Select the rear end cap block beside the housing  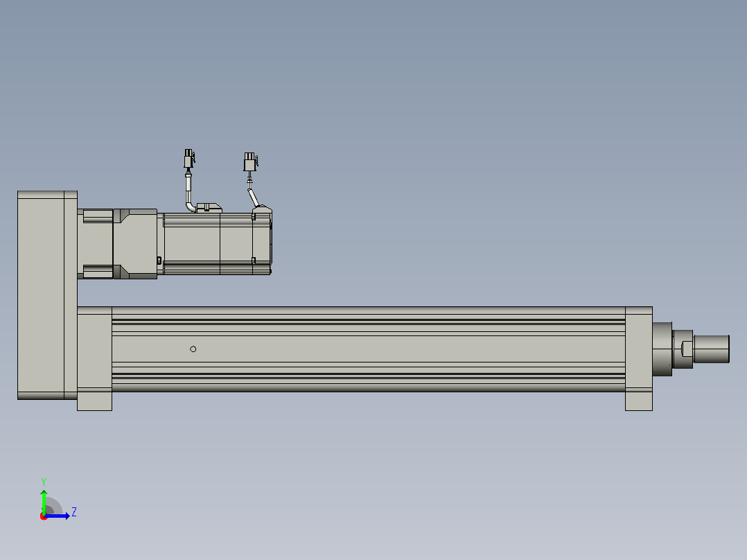coord(94,358)
